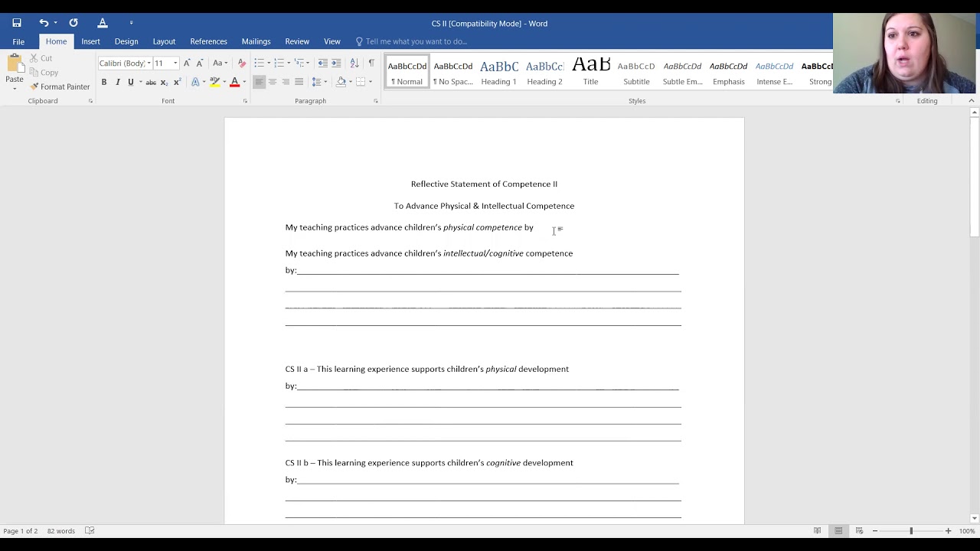Open the Font dialog launcher
This screenshot has height=551, width=980.
[x=245, y=101]
